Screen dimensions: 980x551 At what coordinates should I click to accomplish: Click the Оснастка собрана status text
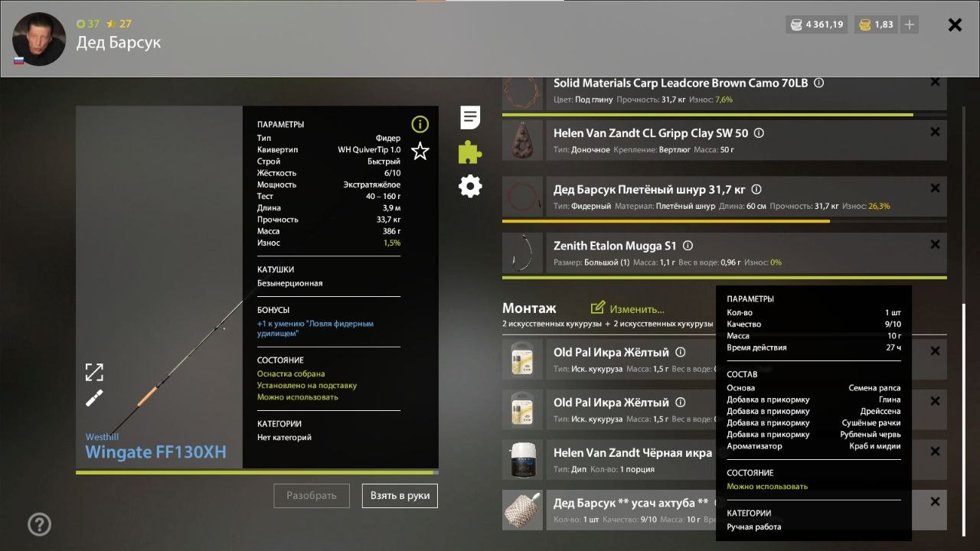[291, 374]
